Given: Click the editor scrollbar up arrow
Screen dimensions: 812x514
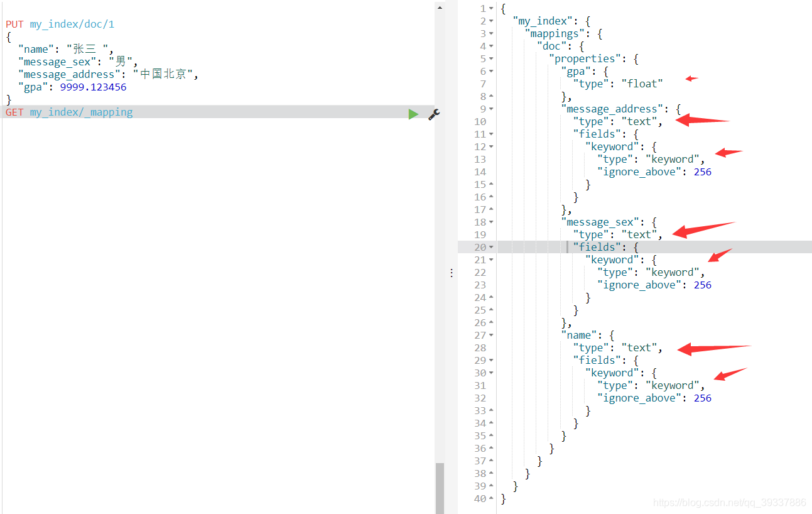Looking at the screenshot, I should pyautogui.click(x=440, y=8).
